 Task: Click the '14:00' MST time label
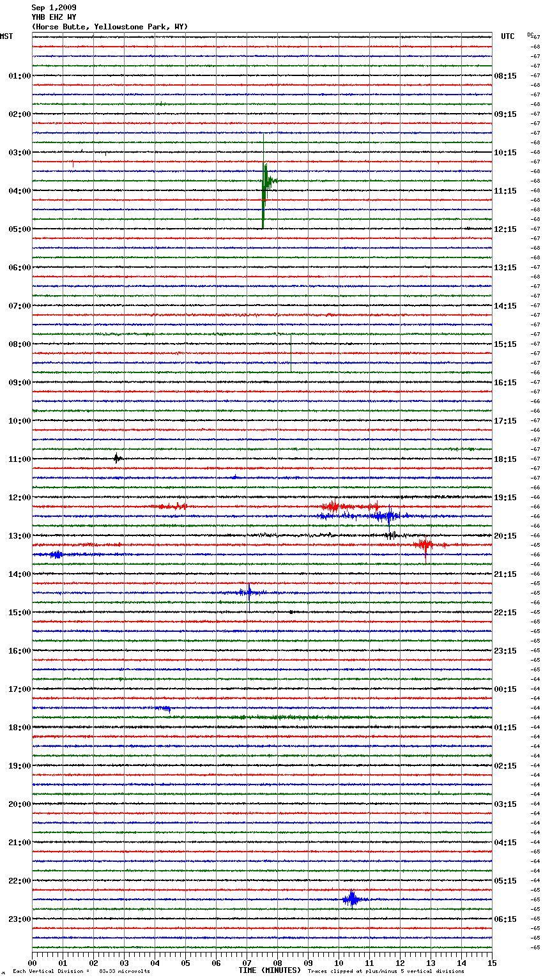point(20,574)
